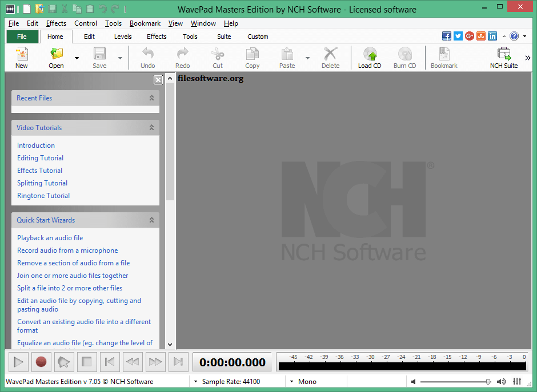Click the Google Plus share icon
The height and width of the screenshot is (392, 537).
(470, 36)
